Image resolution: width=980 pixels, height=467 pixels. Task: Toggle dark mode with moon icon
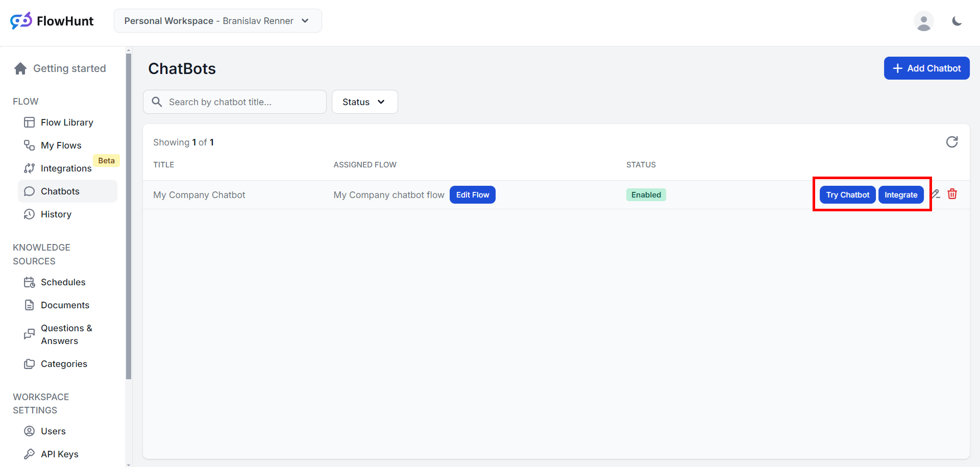tap(957, 21)
